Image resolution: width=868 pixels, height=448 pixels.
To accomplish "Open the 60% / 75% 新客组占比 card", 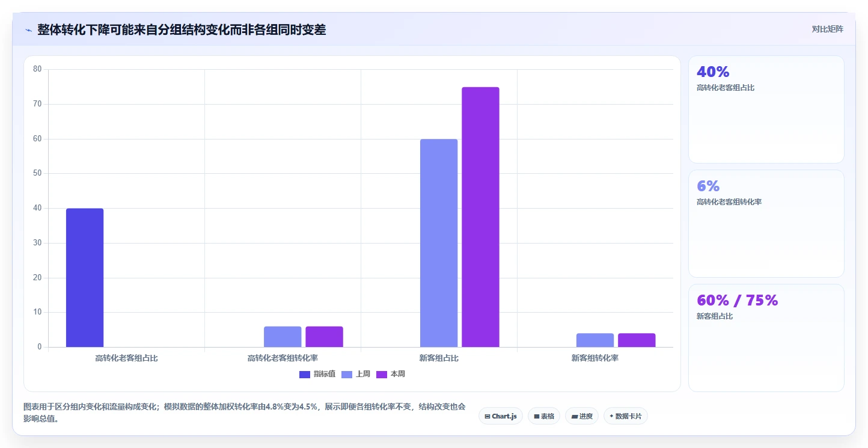I will 766,338.
